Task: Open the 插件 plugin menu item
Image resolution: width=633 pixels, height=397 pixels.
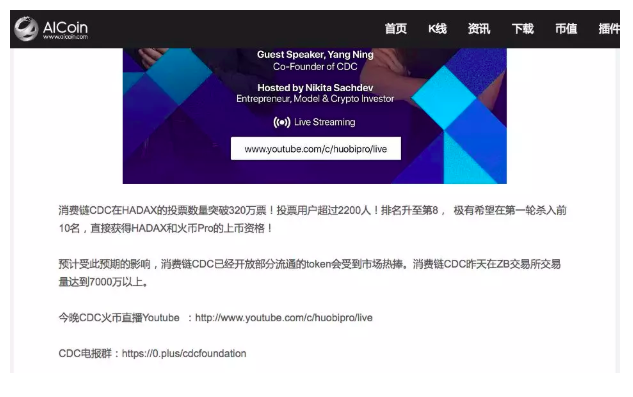Action: click(x=609, y=29)
